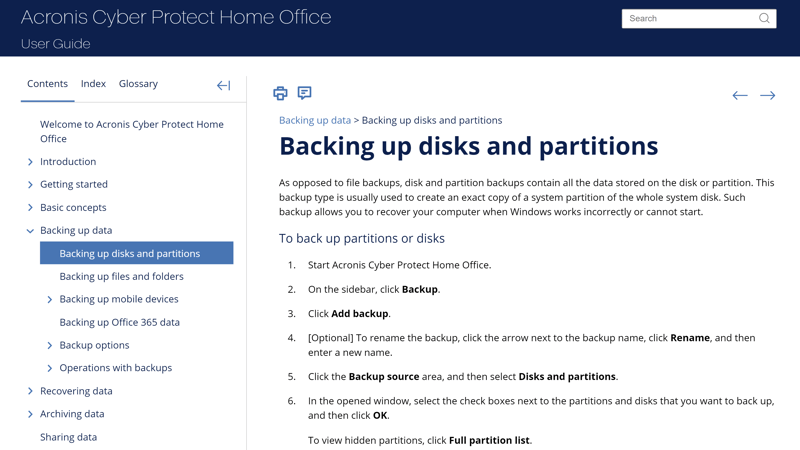
Task: Open Backing up files and folders
Action: (121, 277)
